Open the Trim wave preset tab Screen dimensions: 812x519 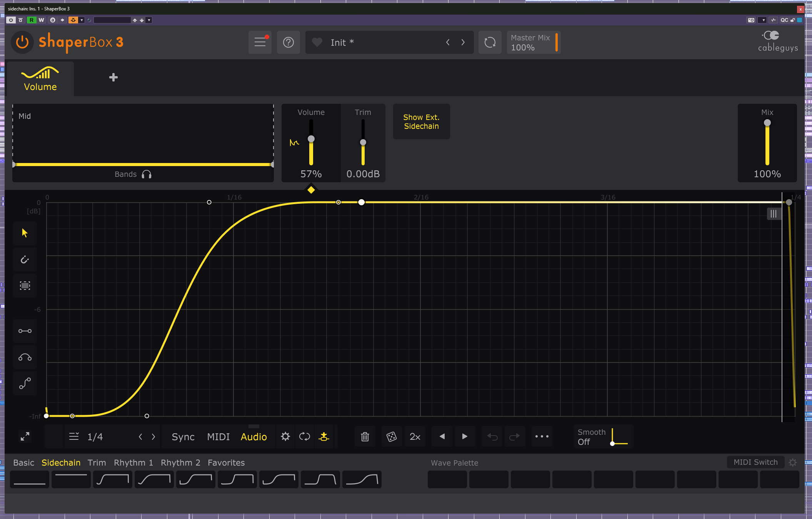coord(97,462)
